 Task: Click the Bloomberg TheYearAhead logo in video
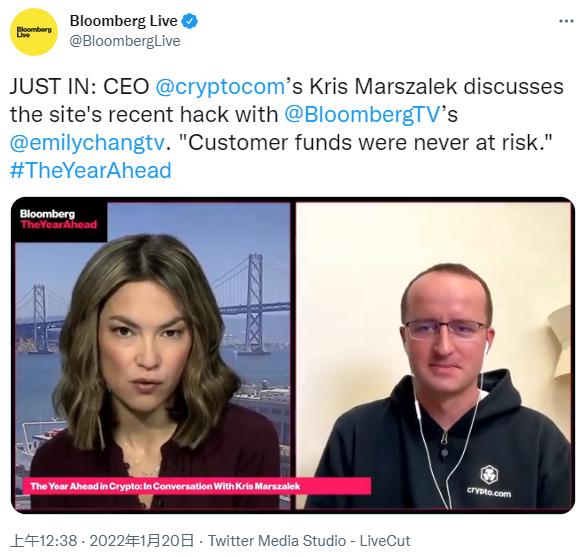point(59,219)
